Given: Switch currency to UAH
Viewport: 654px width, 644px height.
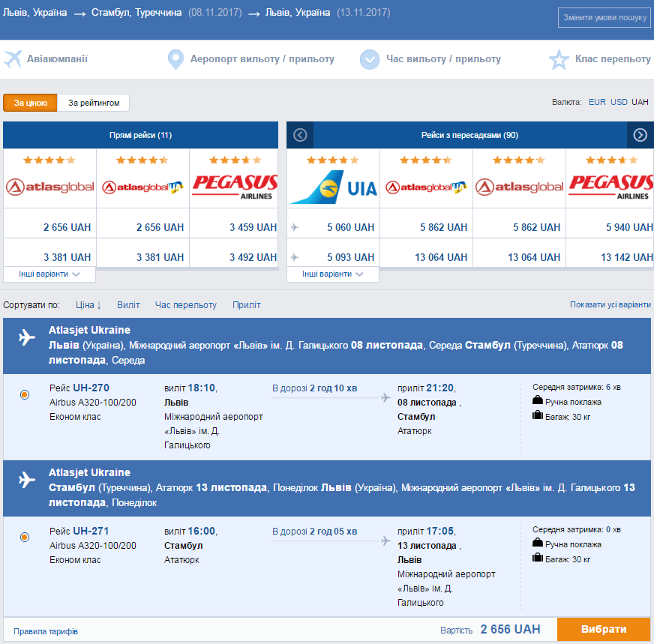Looking at the screenshot, I should click(640, 102).
